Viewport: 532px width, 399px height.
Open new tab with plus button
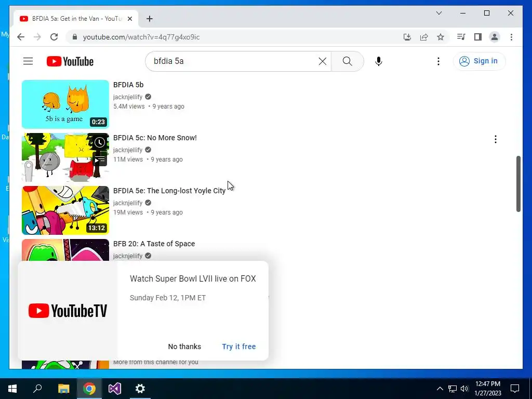coord(150,19)
